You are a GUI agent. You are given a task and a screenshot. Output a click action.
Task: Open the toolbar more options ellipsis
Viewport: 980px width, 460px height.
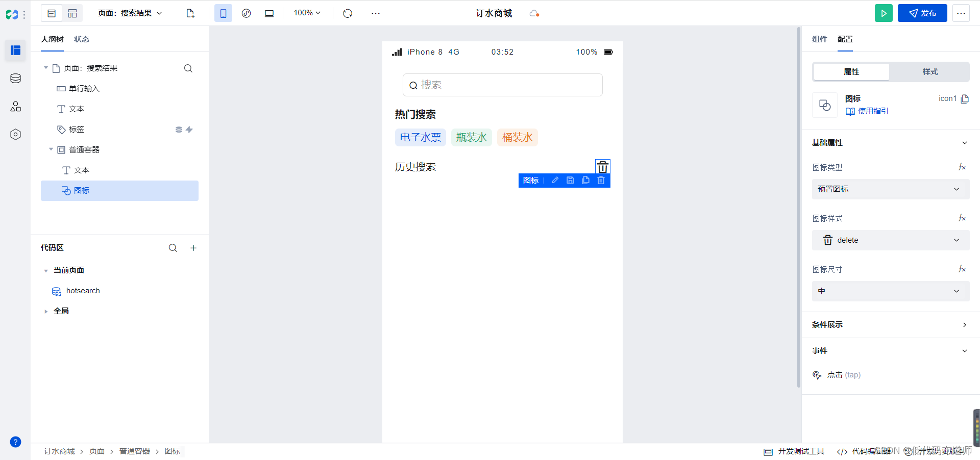pos(376,13)
